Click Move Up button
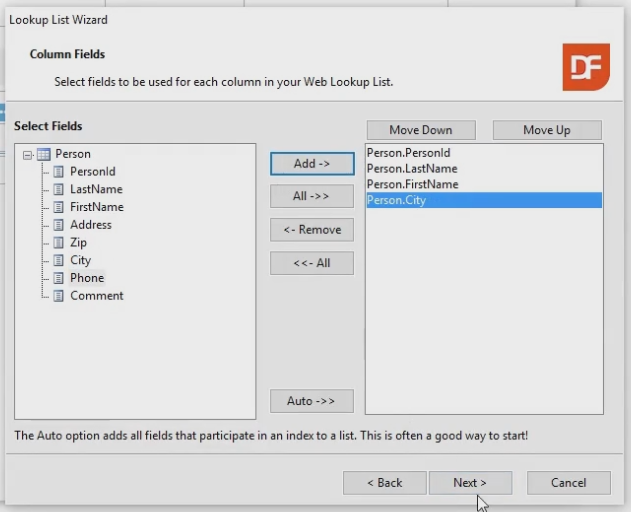Viewport: 631px width, 512px height. [547, 130]
